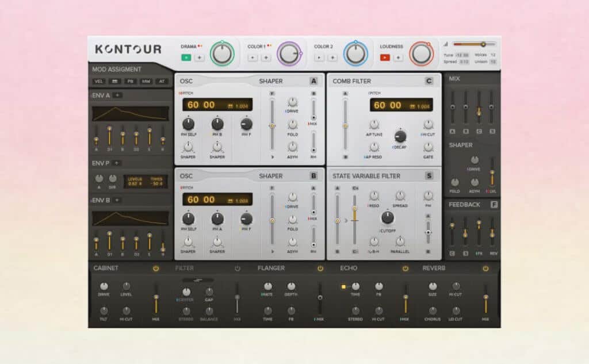Click the HI CUT knob in Comb Filter
589x364 pixels.
tap(428, 124)
